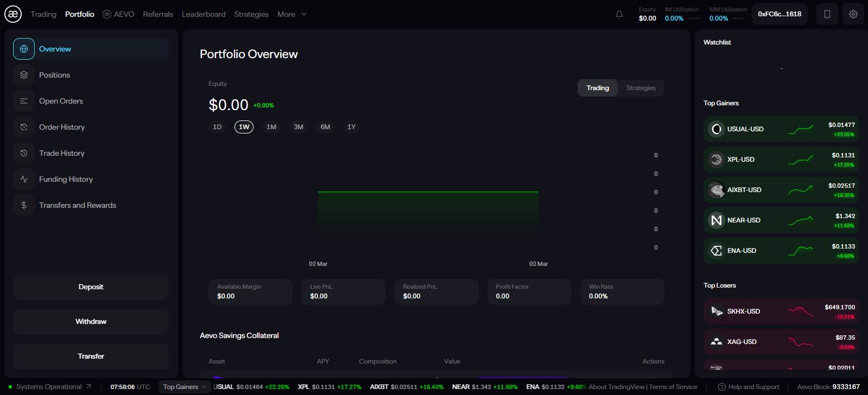Click the Open Orders list icon
This screenshot has width=868, height=395.
point(24,101)
